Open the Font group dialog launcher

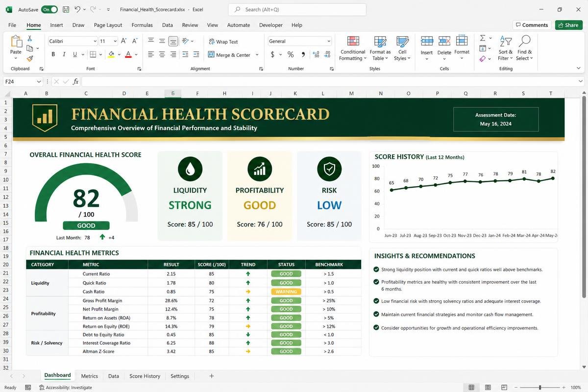tap(140, 69)
